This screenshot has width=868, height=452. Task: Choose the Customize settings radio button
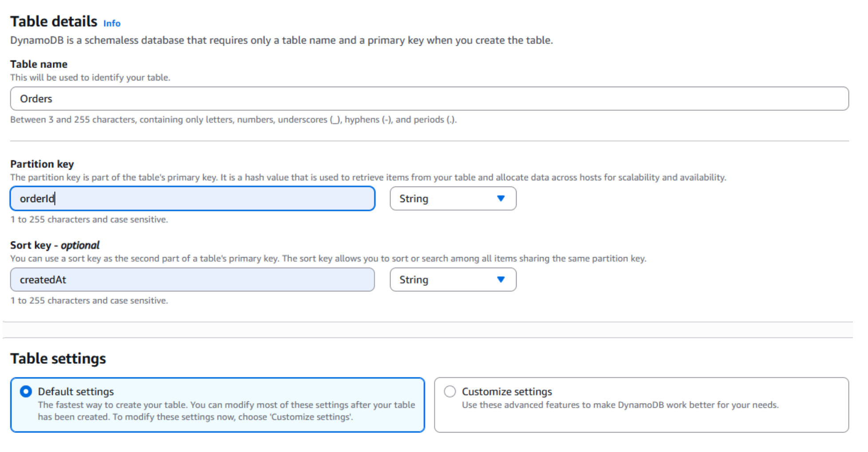pyautogui.click(x=450, y=391)
